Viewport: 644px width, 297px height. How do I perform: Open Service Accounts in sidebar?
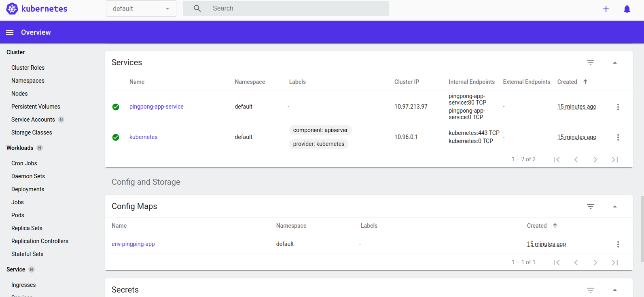click(33, 120)
